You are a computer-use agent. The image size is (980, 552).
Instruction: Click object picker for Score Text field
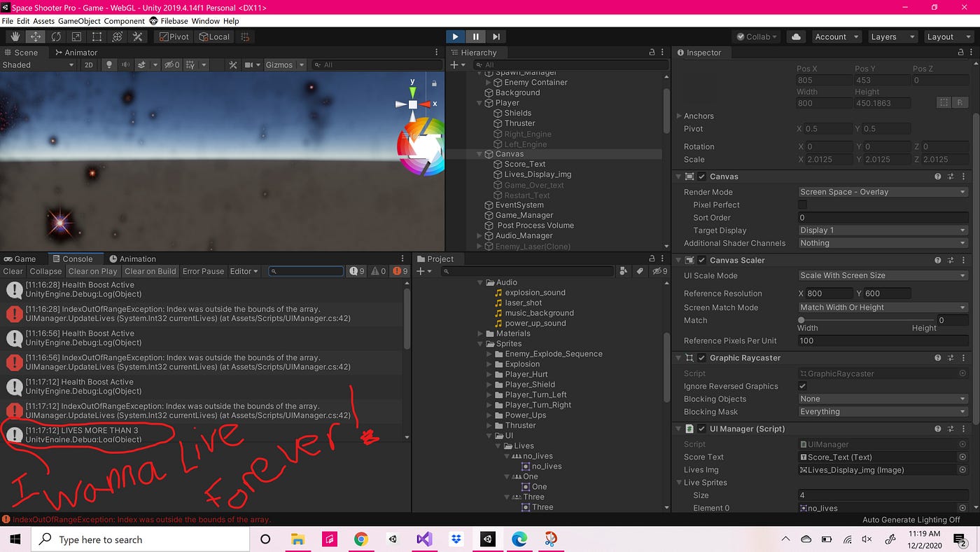tap(963, 457)
